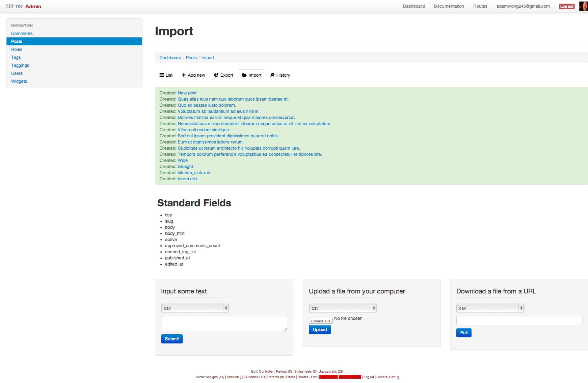Click the List tab icon
The width and height of the screenshot is (588, 383).
pyautogui.click(x=161, y=75)
